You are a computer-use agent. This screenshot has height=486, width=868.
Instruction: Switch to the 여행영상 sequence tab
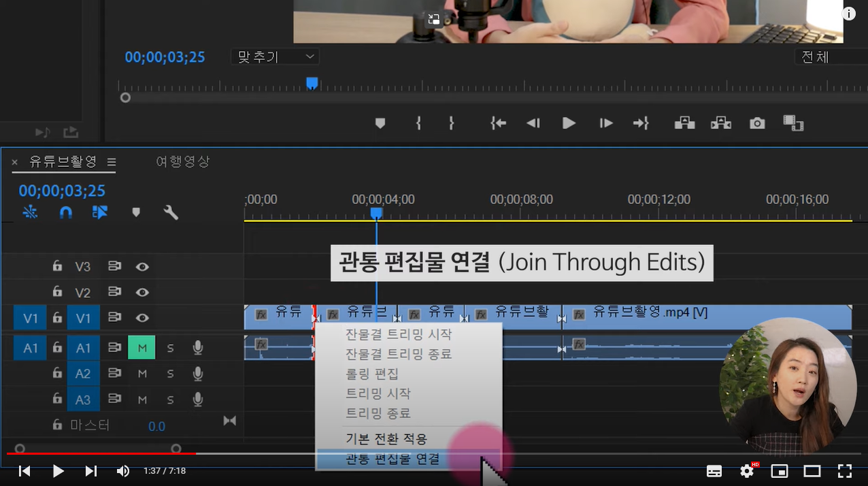point(183,161)
